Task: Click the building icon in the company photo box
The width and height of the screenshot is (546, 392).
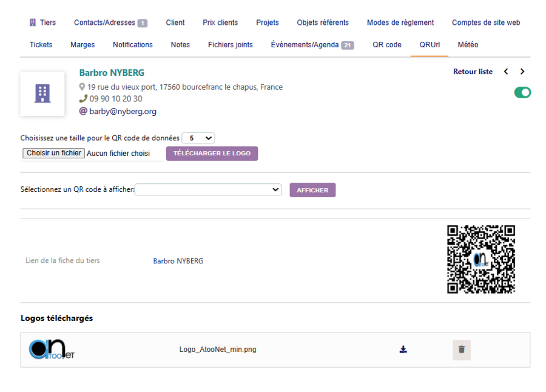Action: 42,93
